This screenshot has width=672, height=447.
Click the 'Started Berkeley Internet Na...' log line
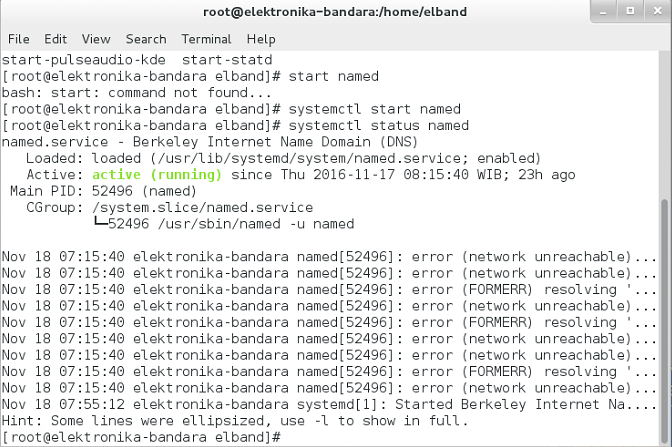click(x=329, y=405)
